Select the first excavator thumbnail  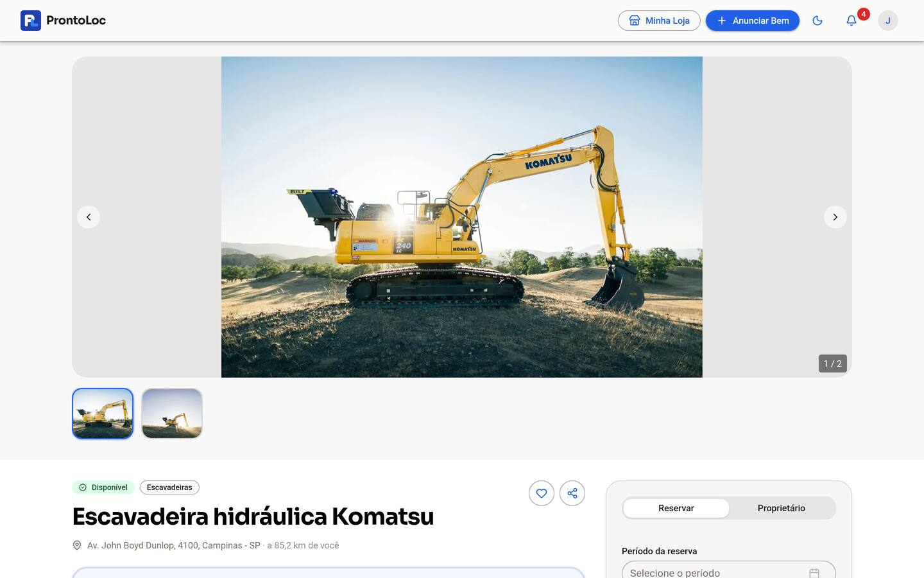[x=103, y=414]
